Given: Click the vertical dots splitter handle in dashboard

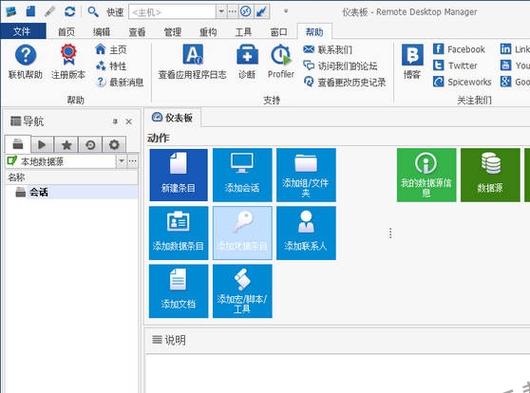Looking at the screenshot, I should point(390,233).
